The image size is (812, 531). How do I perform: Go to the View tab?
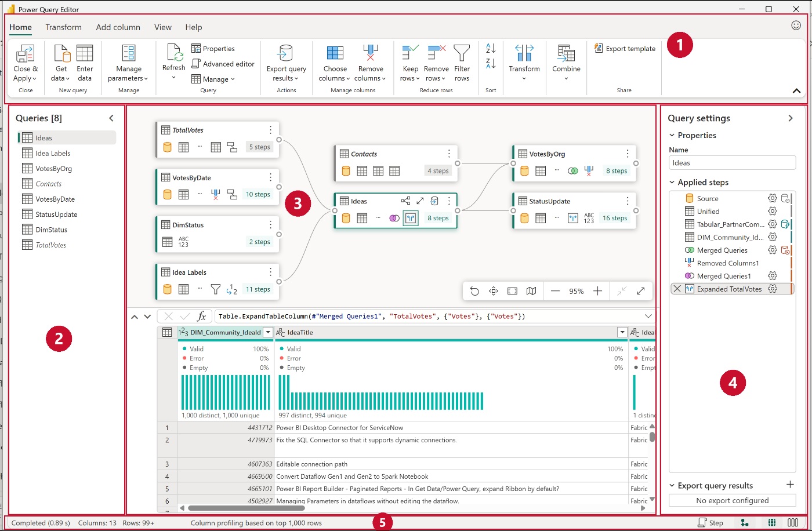[x=163, y=27]
